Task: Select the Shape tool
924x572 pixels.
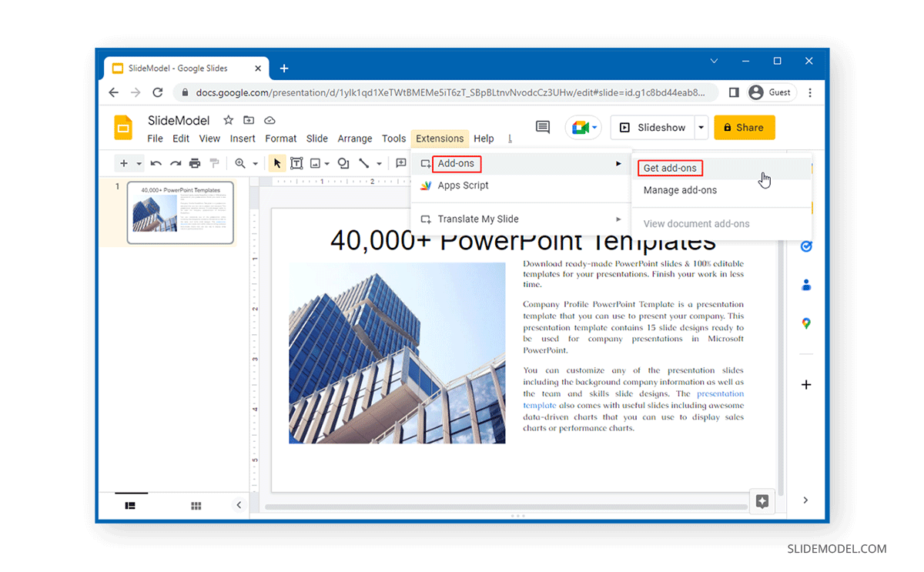Action: pyautogui.click(x=343, y=163)
